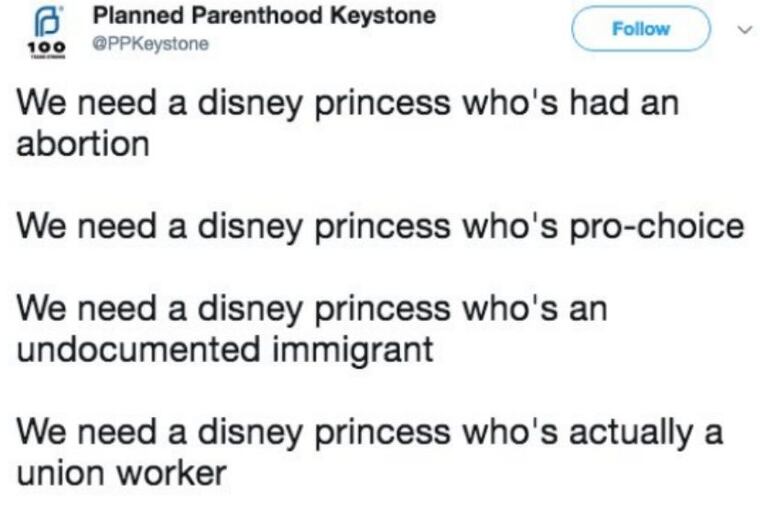
Task: Open the Planned Parenthood Keystone profile name
Action: (x=264, y=17)
